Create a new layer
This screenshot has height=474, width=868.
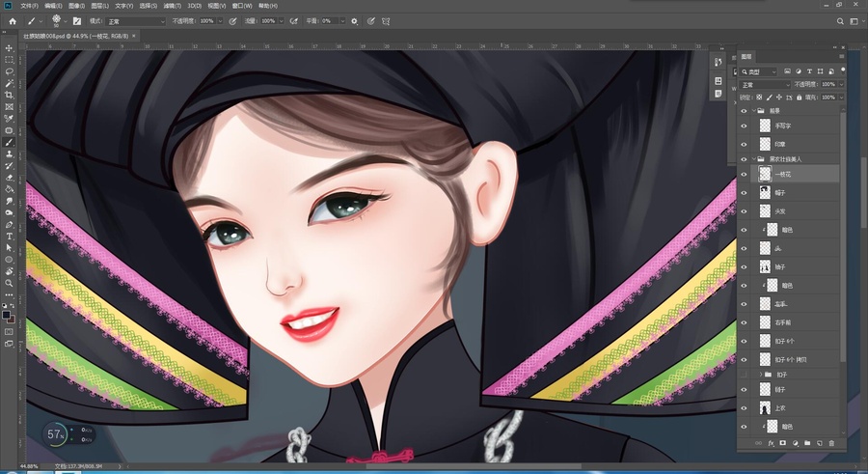coord(820,443)
